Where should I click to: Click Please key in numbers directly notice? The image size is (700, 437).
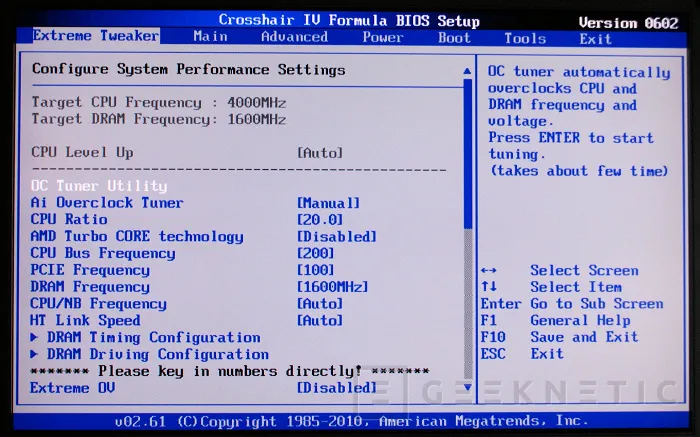pos(230,371)
